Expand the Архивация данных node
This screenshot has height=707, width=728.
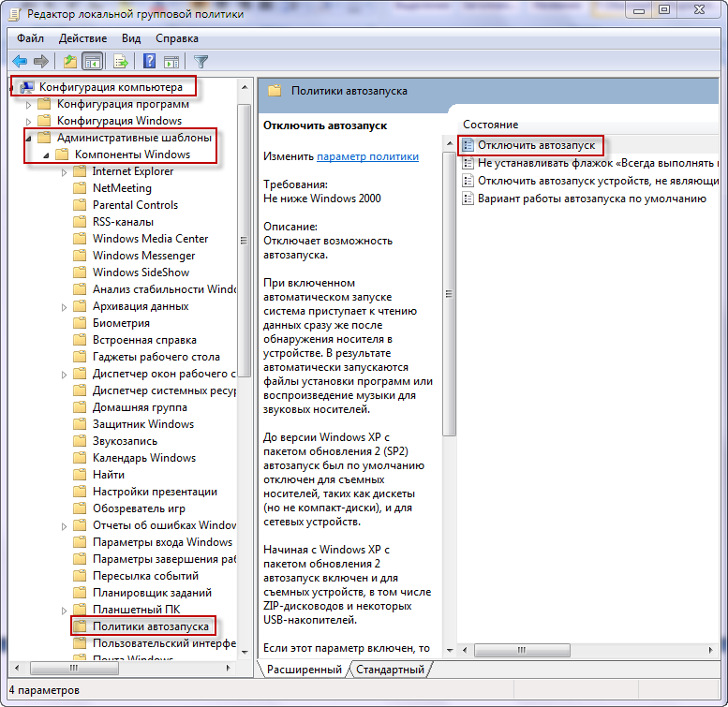click(64, 307)
